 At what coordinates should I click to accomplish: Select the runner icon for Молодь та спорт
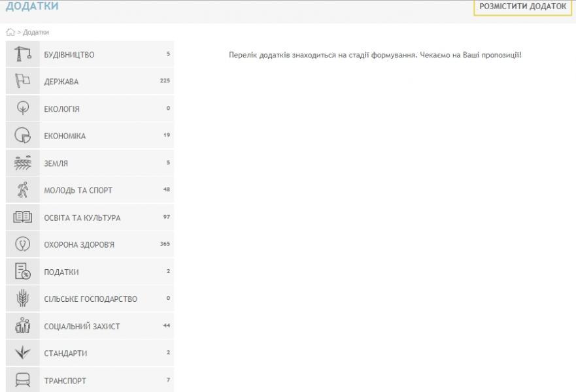22,190
